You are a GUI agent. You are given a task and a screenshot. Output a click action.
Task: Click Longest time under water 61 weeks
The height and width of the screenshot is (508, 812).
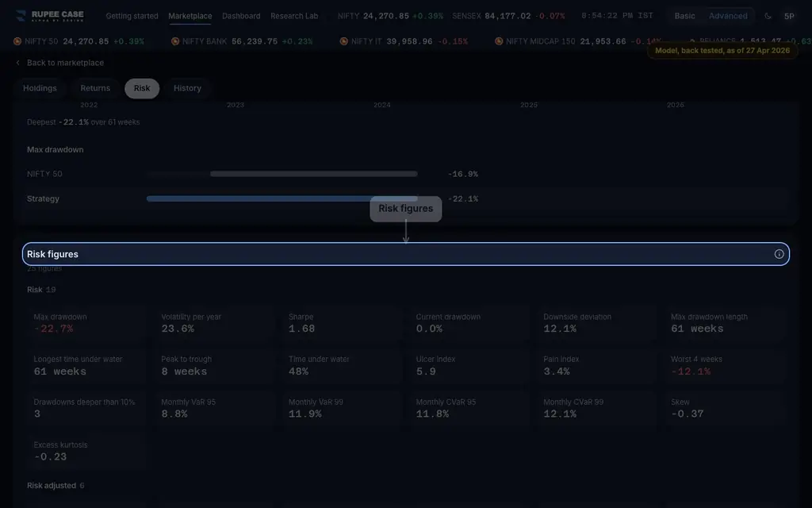[x=86, y=366]
